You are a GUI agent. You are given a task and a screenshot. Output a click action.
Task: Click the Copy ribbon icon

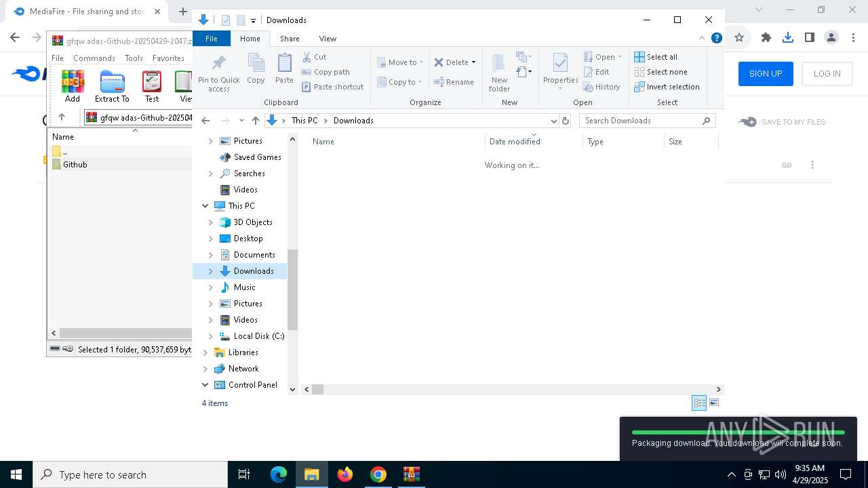(x=256, y=69)
